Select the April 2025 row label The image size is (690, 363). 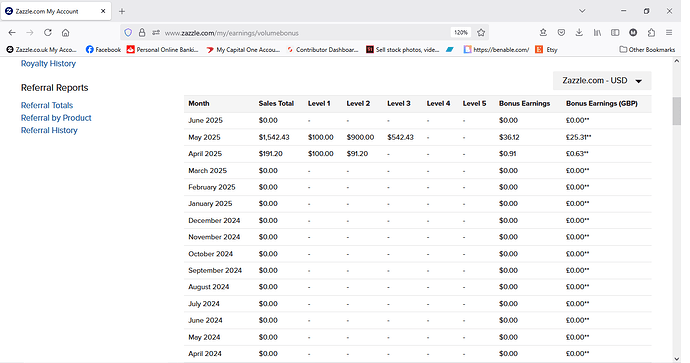coord(205,154)
